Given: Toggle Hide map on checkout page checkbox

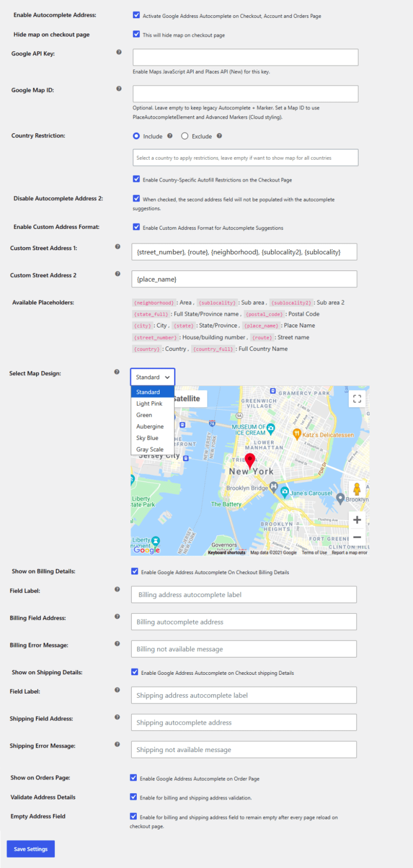Looking at the screenshot, I should click(x=136, y=34).
